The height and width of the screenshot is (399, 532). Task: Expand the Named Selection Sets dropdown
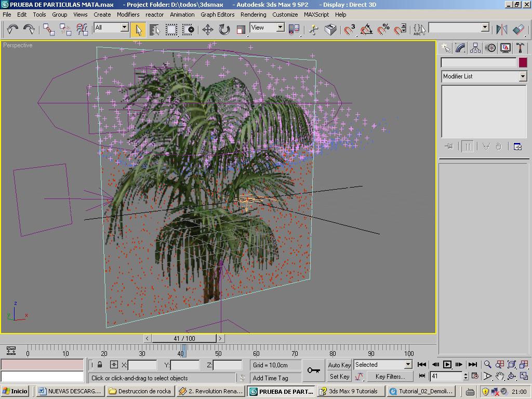pyautogui.click(x=485, y=27)
